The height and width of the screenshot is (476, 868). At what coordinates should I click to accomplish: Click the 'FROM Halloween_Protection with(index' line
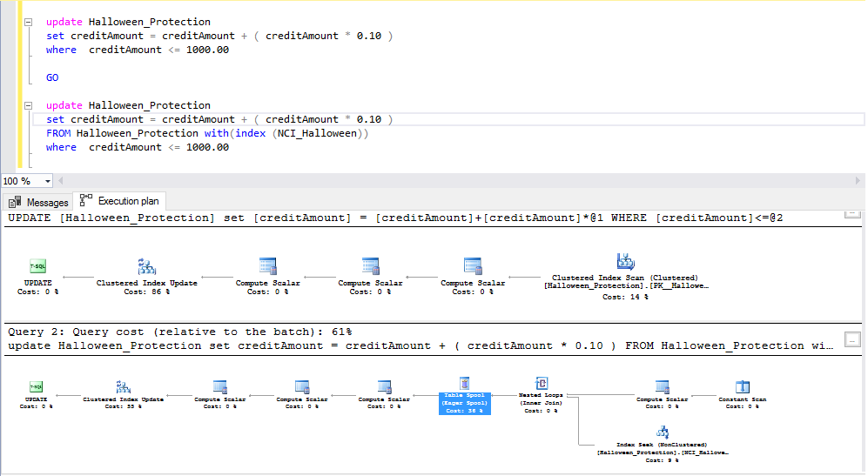point(207,133)
